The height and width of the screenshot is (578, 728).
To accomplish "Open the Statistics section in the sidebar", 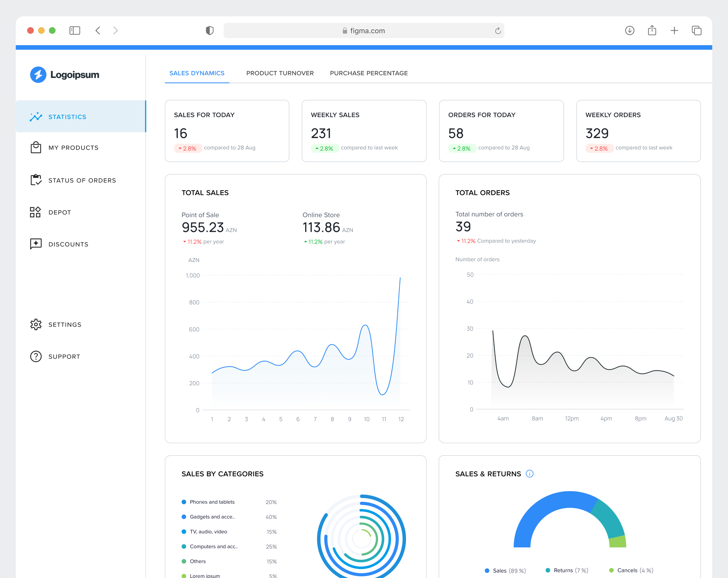I will pyautogui.click(x=67, y=116).
